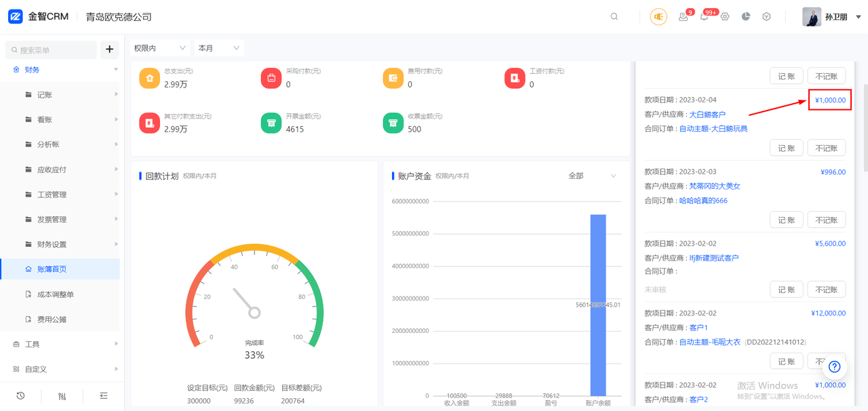This screenshot has width=868, height=411.
Task: Open notifications bell with 99+ badge
Action: (x=705, y=17)
